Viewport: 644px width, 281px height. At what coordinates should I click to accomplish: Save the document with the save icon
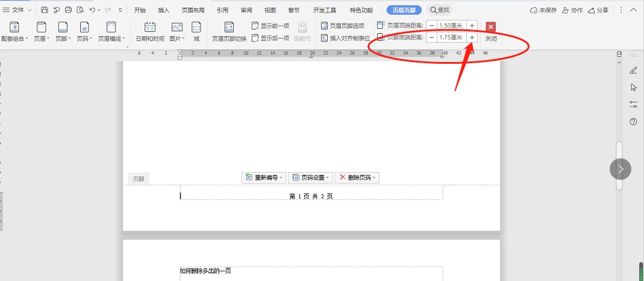pyautogui.click(x=45, y=10)
